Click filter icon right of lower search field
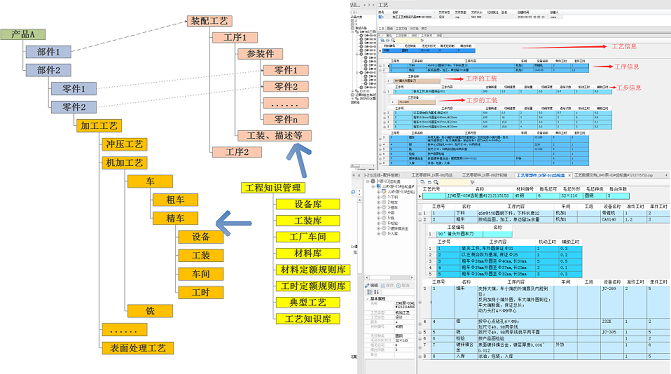671x374 pixels. [x=472, y=182]
